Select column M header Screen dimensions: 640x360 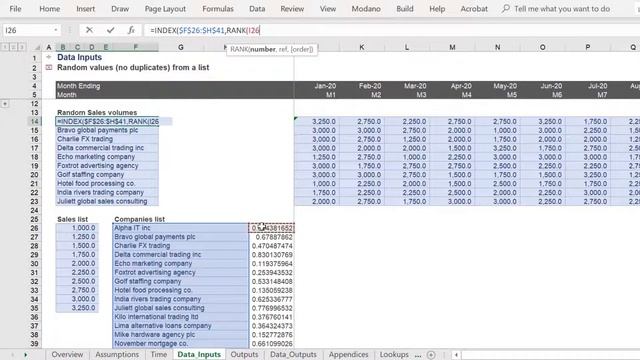[x=452, y=47]
